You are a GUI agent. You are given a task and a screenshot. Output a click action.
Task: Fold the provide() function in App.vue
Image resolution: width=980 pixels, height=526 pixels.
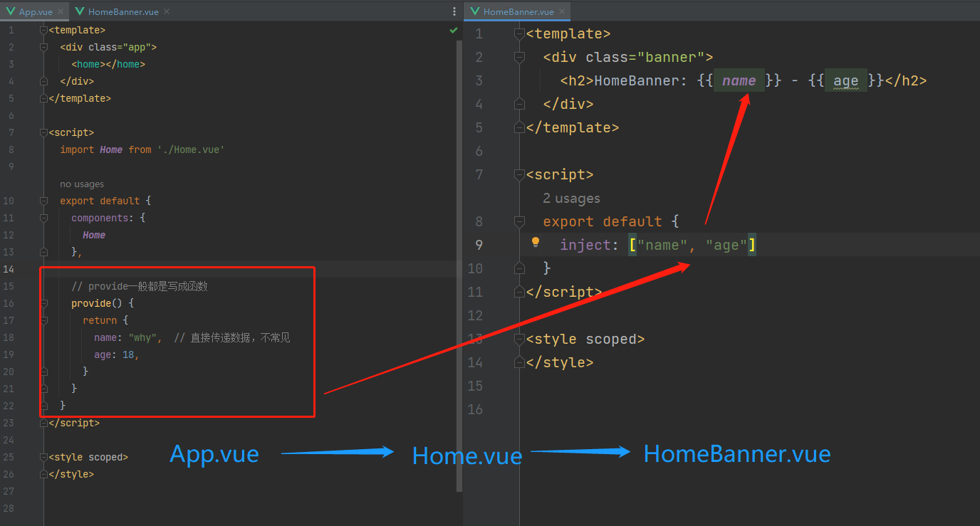tap(44, 304)
